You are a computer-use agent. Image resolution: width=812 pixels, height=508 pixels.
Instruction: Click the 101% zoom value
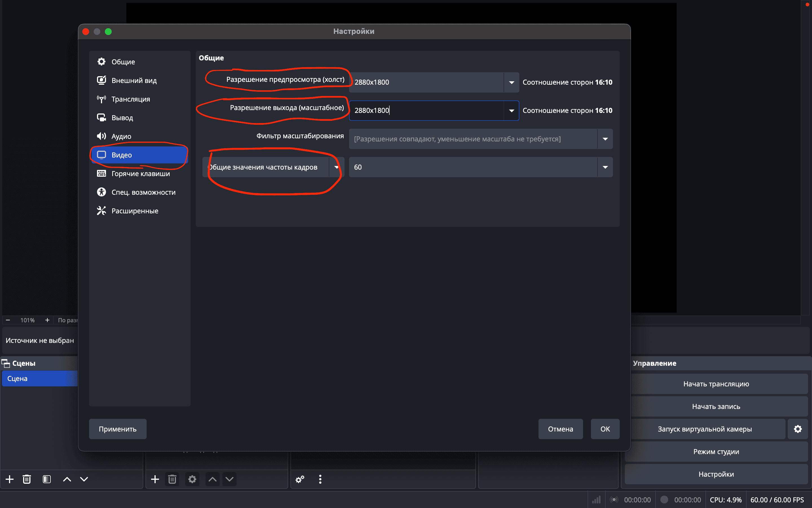coord(28,320)
